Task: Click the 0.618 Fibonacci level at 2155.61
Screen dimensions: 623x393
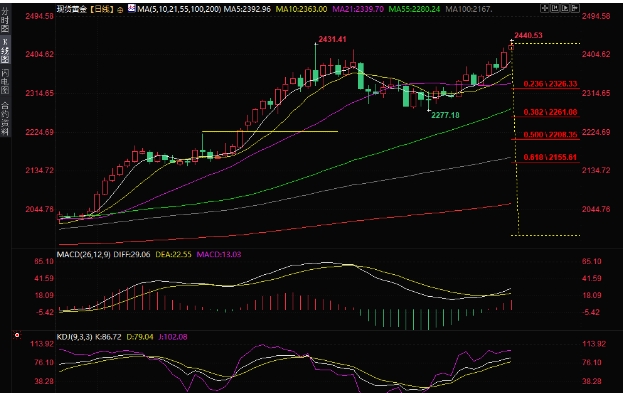Action: pyautogui.click(x=550, y=157)
